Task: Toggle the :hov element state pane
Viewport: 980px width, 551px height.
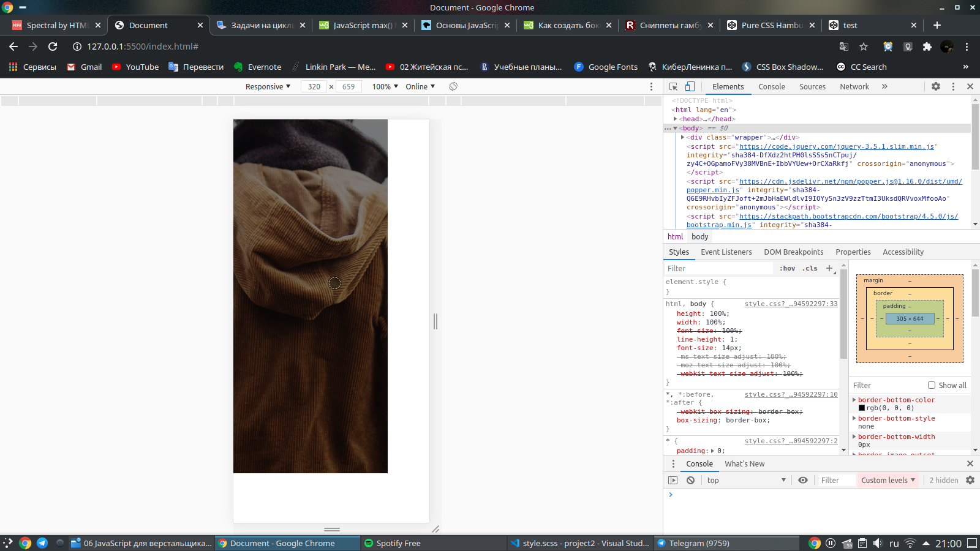Action: pyautogui.click(x=787, y=268)
